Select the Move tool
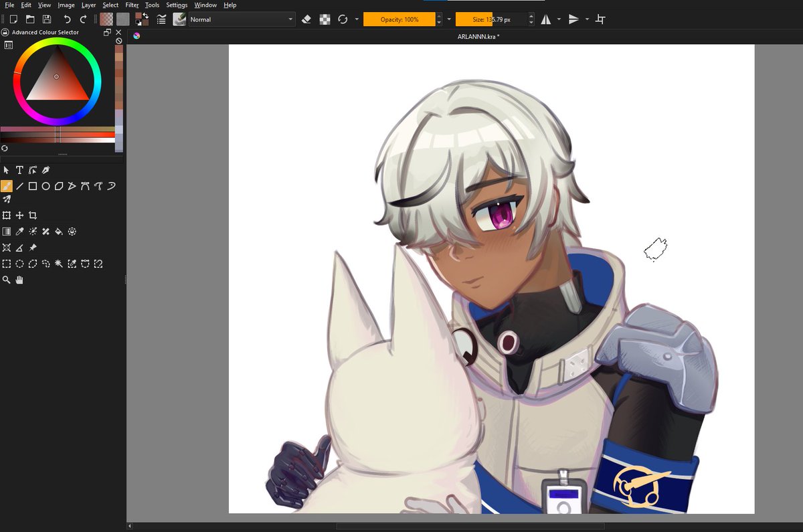Screen dimensions: 803x532 click(19, 215)
